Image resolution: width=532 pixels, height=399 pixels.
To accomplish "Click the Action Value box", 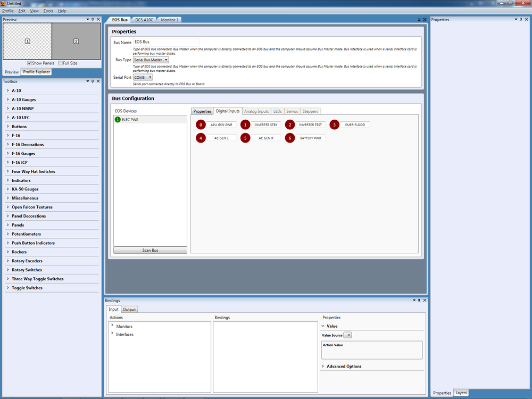I will point(372,350).
